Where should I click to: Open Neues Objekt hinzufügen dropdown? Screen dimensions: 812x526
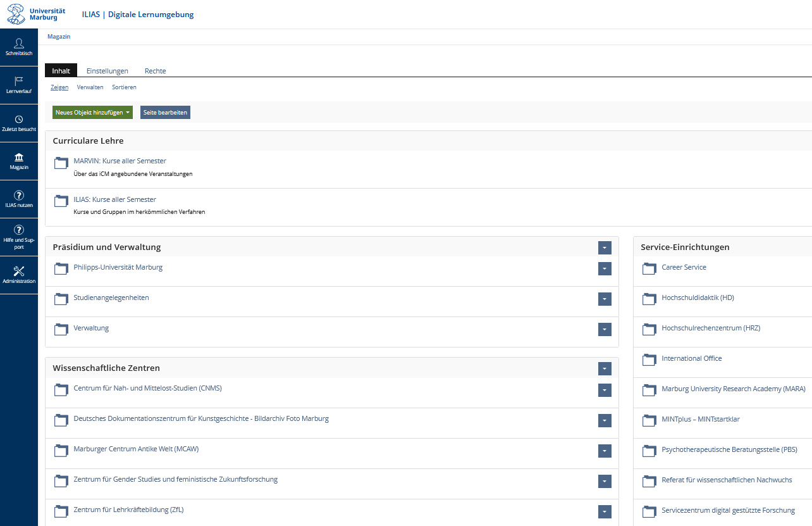92,113
